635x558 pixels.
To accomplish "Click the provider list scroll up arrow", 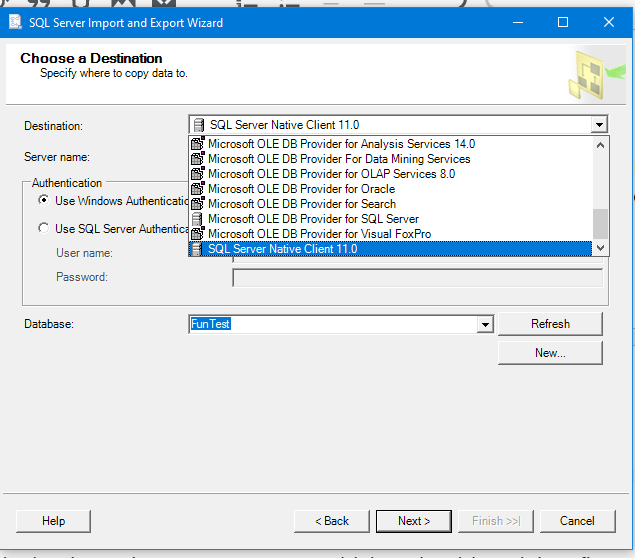I will coord(600,145).
